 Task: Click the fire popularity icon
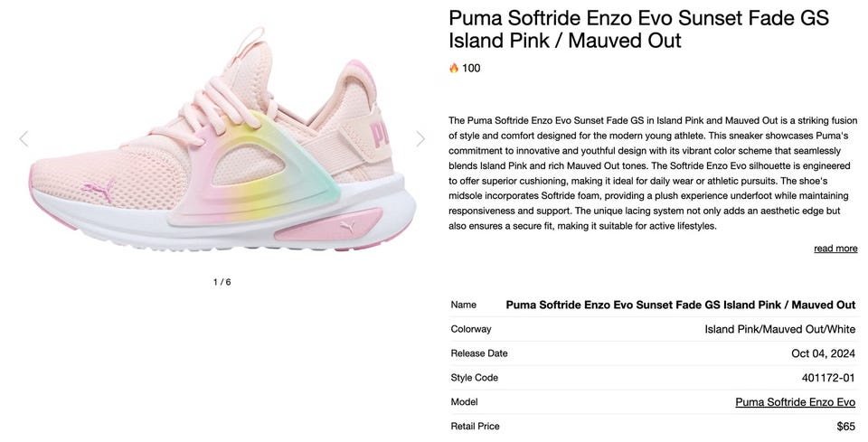click(x=454, y=68)
